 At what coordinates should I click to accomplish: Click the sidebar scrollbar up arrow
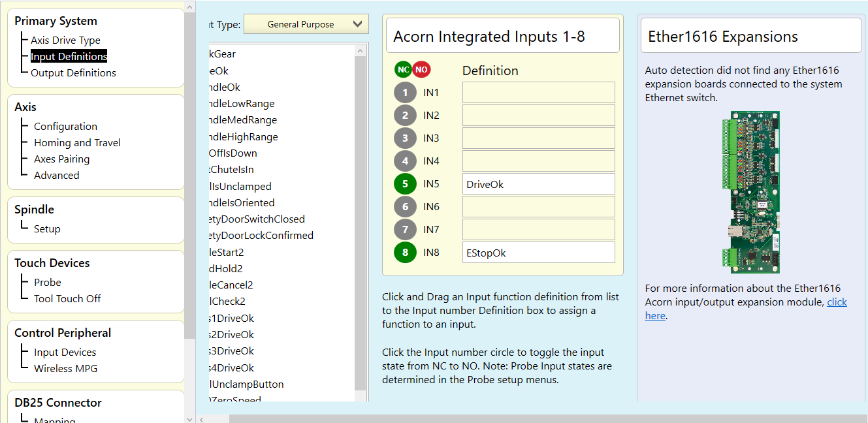tap(190, 6)
